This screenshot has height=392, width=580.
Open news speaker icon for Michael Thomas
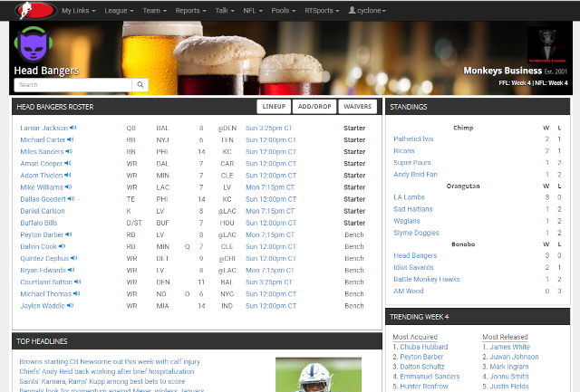click(76, 293)
